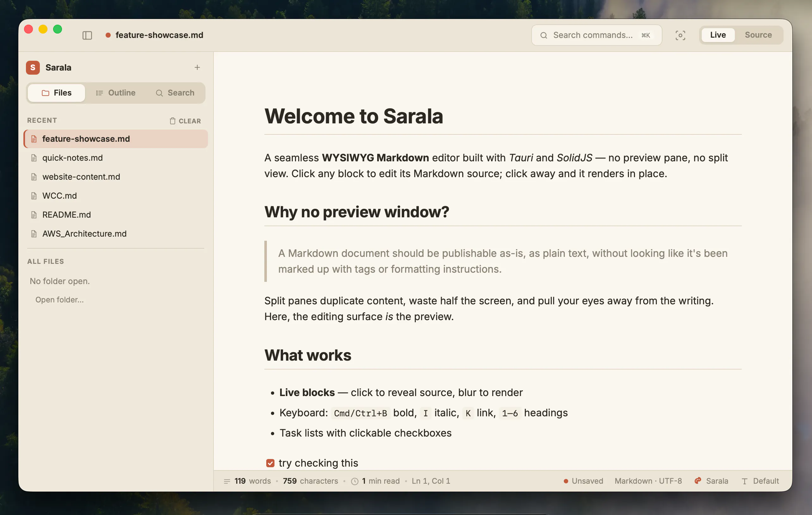Toggle the 'try checking this' checkbox
The height and width of the screenshot is (515, 812).
pos(270,463)
